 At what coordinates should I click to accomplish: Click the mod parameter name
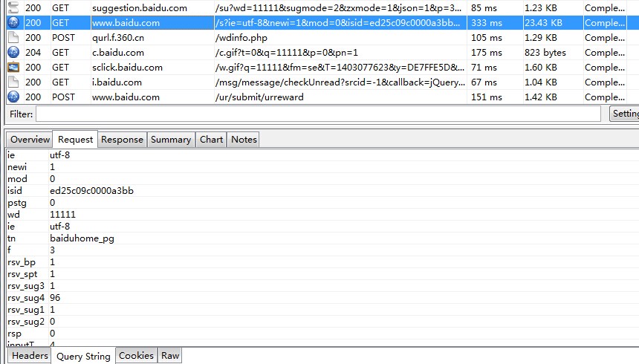click(x=17, y=178)
